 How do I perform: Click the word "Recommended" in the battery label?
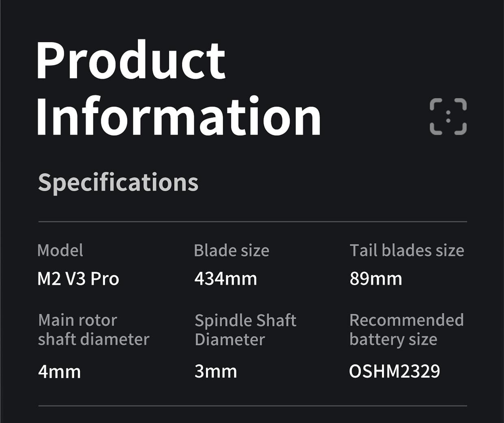click(406, 320)
